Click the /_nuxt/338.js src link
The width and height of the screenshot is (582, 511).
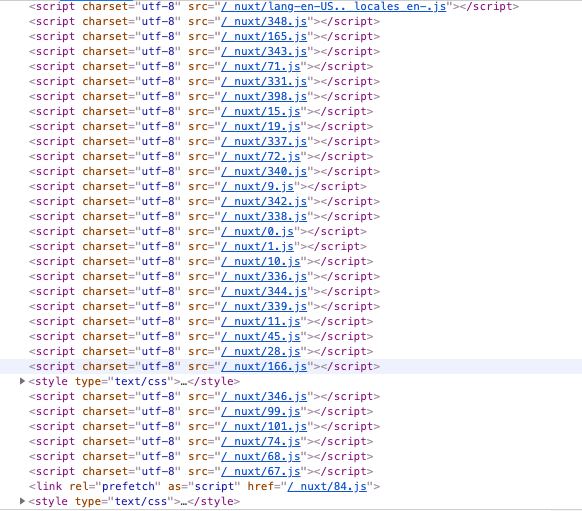pos(264,216)
